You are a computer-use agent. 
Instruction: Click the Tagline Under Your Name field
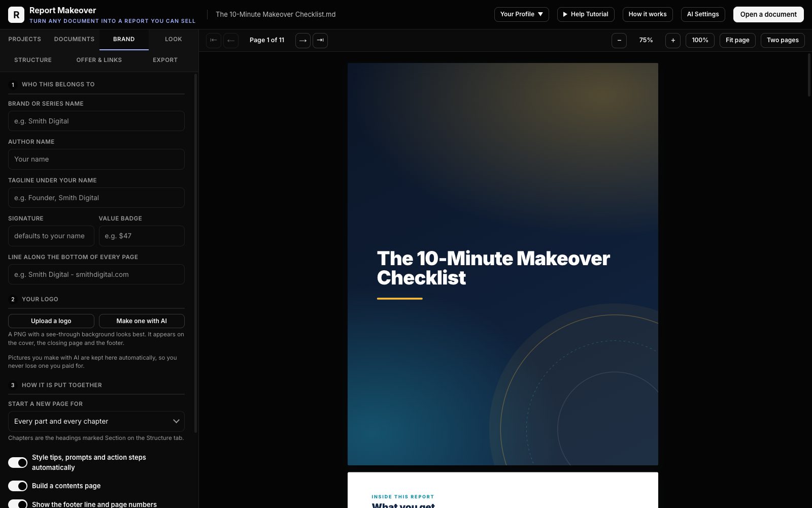96,198
